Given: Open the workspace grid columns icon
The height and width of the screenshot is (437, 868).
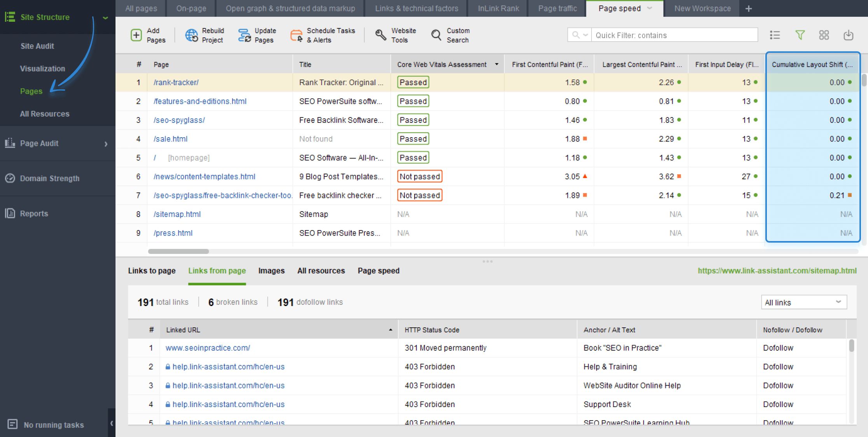Looking at the screenshot, I should click(824, 35).
